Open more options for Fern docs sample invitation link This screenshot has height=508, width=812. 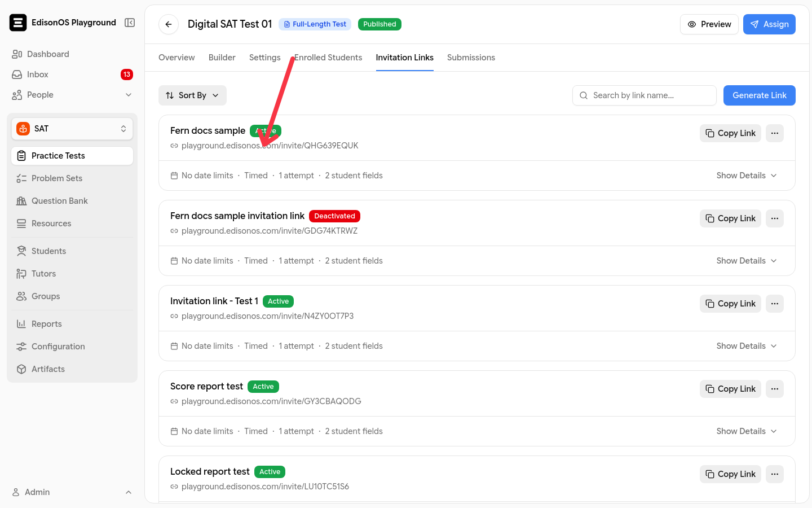point(775,218)
